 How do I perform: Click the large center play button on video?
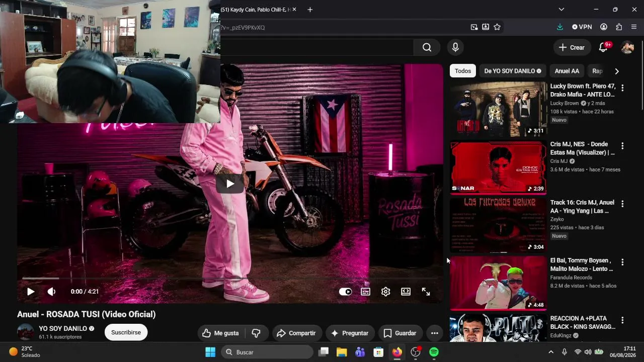coord(230,184)
